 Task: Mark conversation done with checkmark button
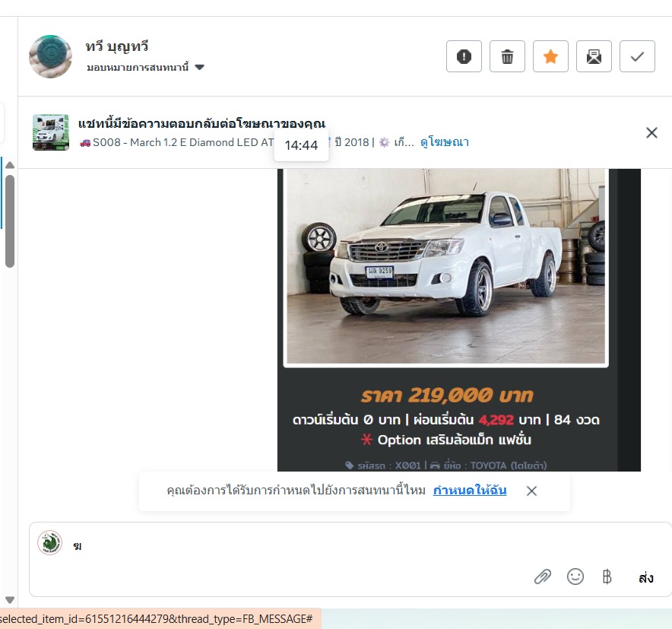637,56
